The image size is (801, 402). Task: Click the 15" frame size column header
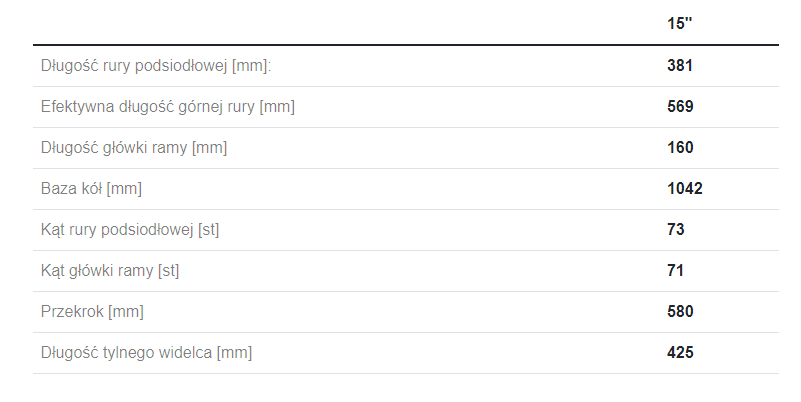point(680,23)
